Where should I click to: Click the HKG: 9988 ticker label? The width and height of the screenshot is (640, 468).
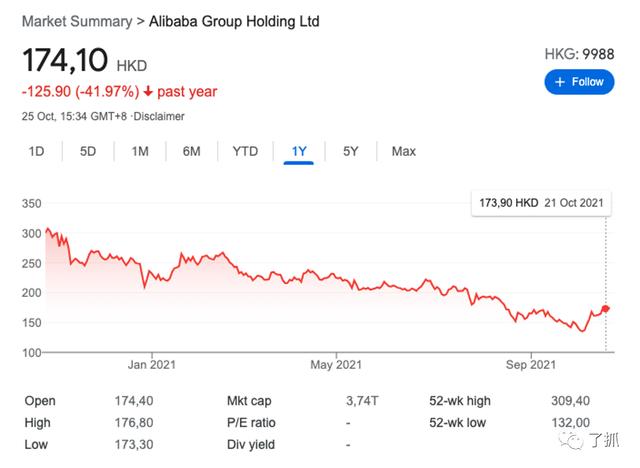pos(579,52)
